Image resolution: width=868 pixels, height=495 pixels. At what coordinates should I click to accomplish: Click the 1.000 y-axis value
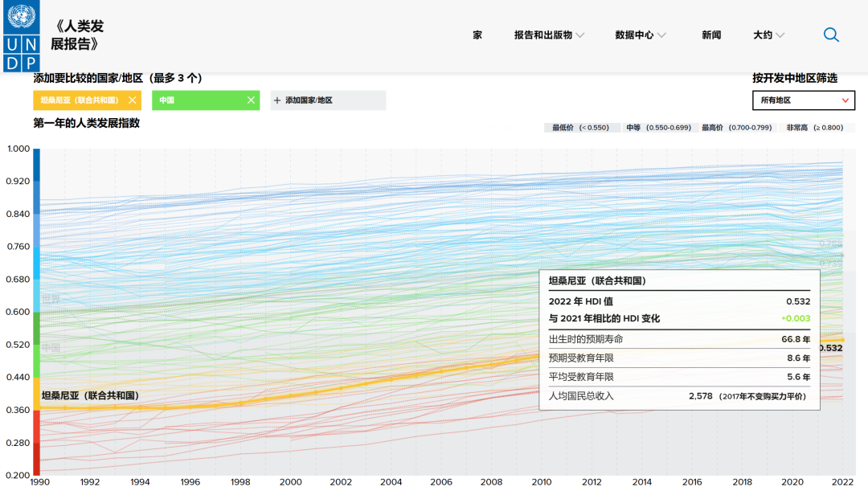[18, 149]
